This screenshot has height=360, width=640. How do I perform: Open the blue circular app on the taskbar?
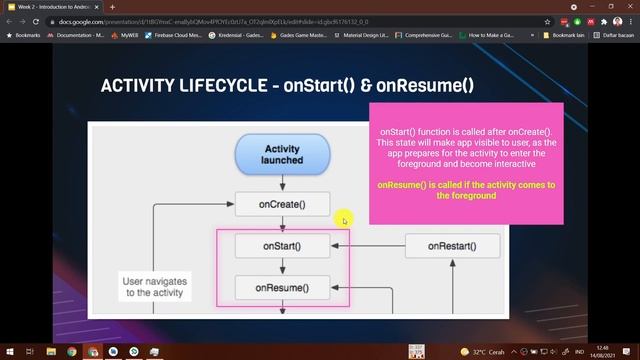[113, 351]
